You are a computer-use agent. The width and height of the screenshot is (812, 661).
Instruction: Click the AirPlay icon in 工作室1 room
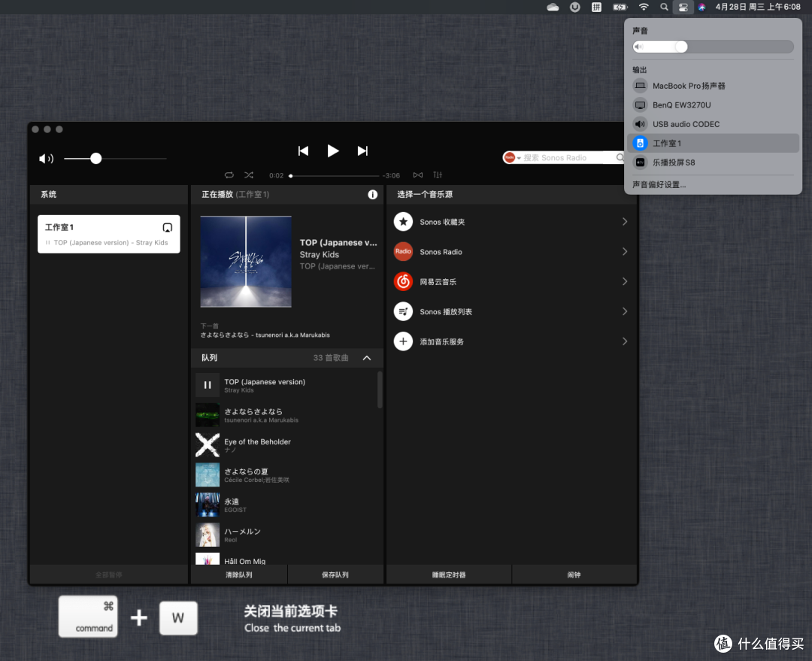click(167, 227)
